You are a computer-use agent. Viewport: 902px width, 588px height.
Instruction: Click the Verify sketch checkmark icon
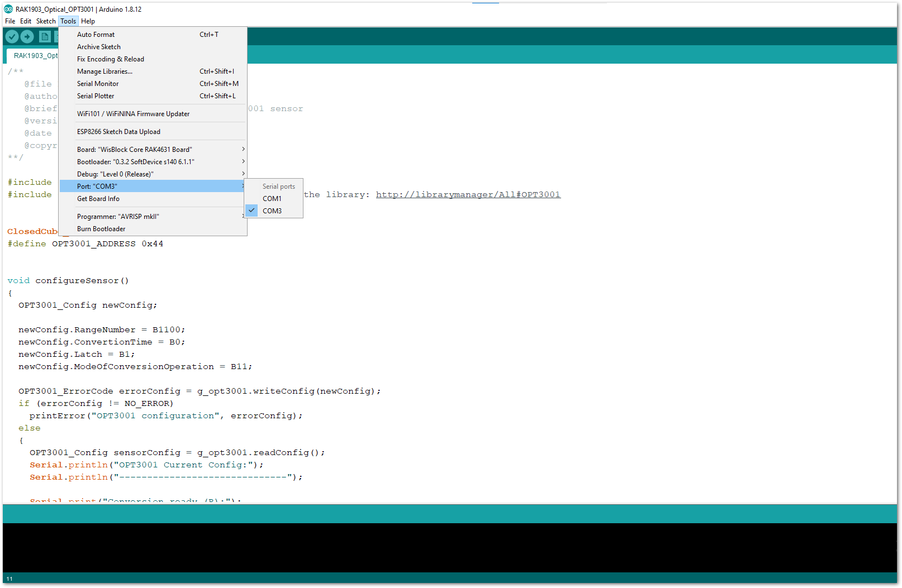12,37
